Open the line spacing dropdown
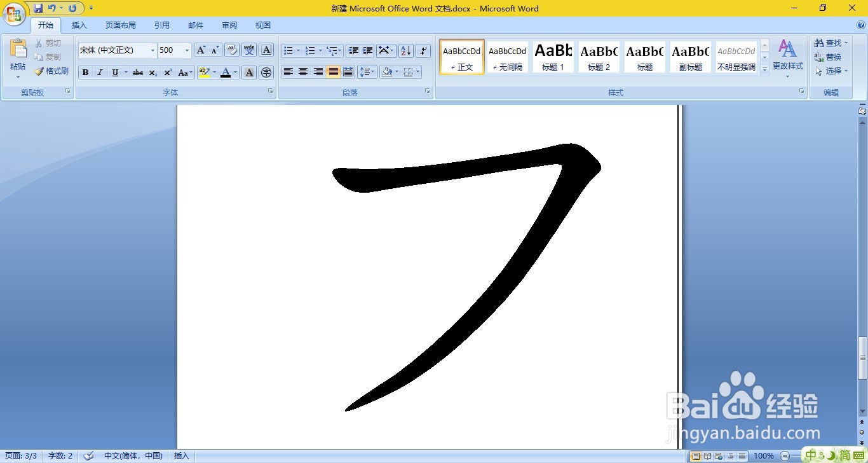 coord(367,72)
